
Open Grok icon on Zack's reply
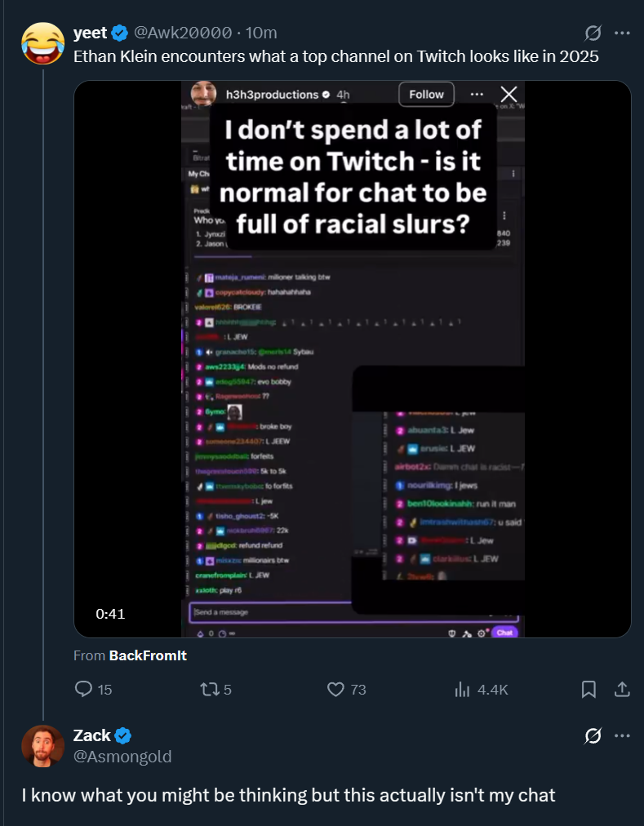point(593,736)
